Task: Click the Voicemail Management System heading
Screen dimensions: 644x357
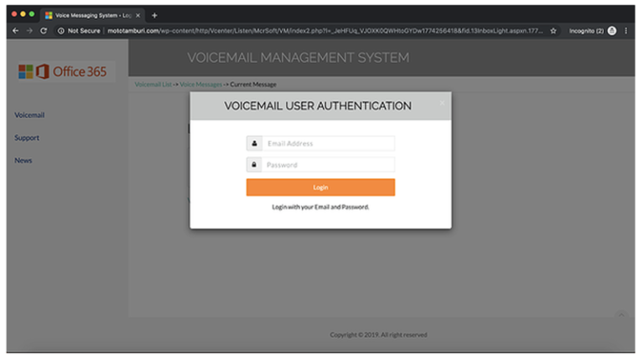Action: [x=299, y=58]
